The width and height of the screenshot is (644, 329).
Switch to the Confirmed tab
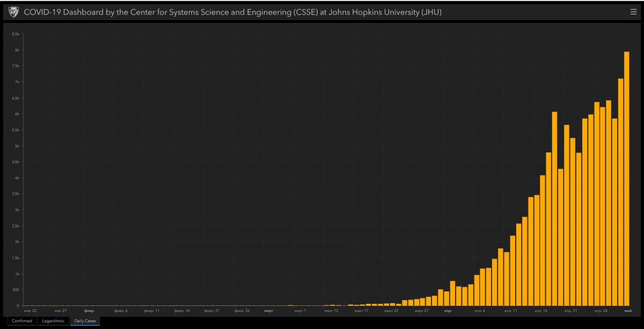click(x=22, y=321)
